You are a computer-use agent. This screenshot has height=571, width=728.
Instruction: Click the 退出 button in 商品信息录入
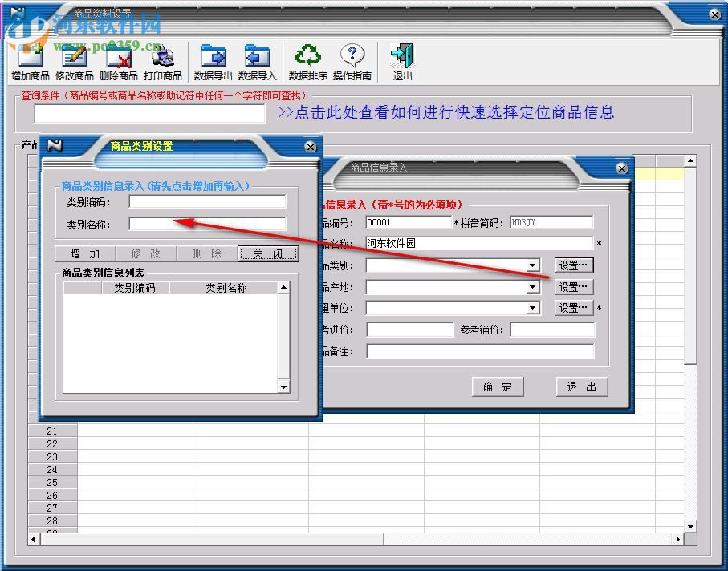[582, 387]
